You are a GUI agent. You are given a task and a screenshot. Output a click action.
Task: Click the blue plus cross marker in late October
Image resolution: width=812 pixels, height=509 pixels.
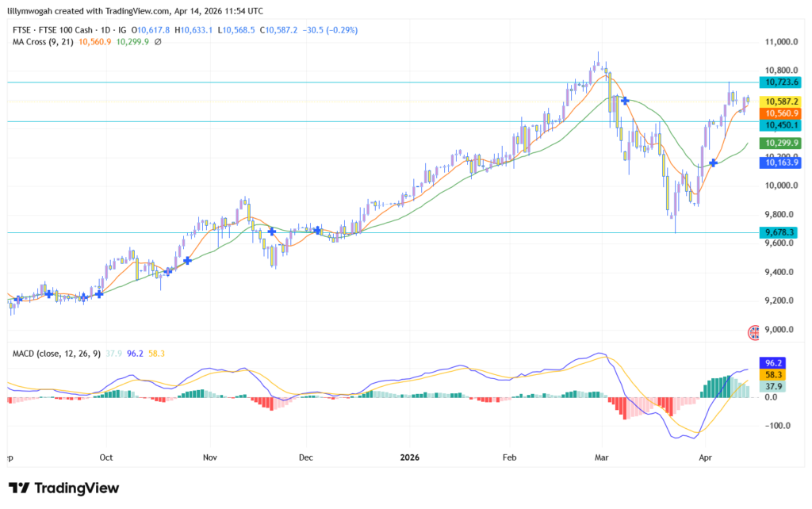[187, 260]
